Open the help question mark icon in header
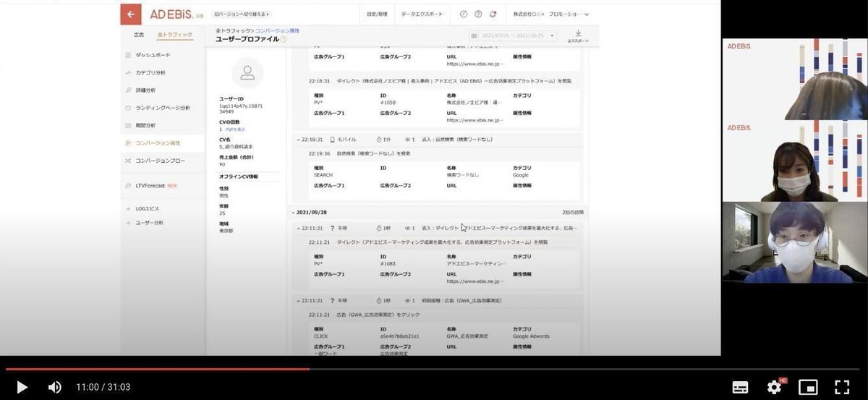The height and width of the screenshot is (400, 868). (478, 14)
